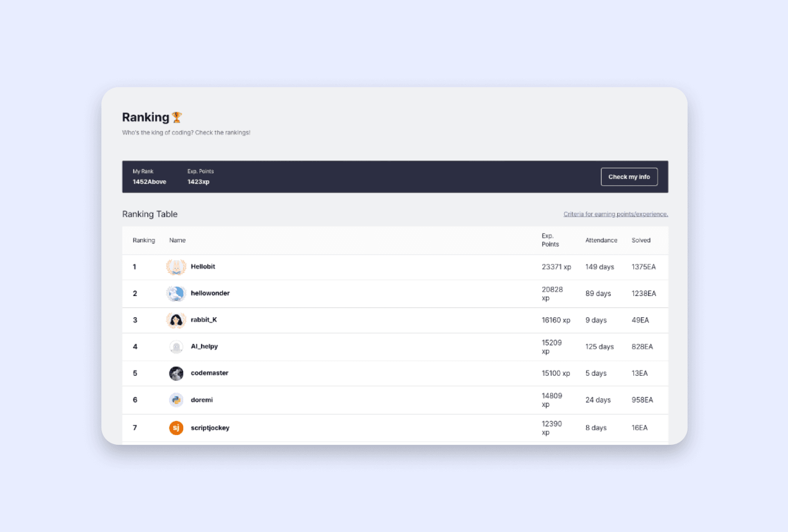Open rabbit_K's avatar
The width and height of the screenshot is (788, 532).
[176, 320]
